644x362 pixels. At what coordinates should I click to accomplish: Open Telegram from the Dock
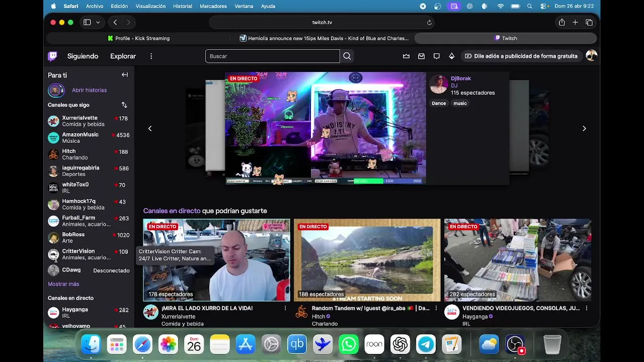point(426,344)
